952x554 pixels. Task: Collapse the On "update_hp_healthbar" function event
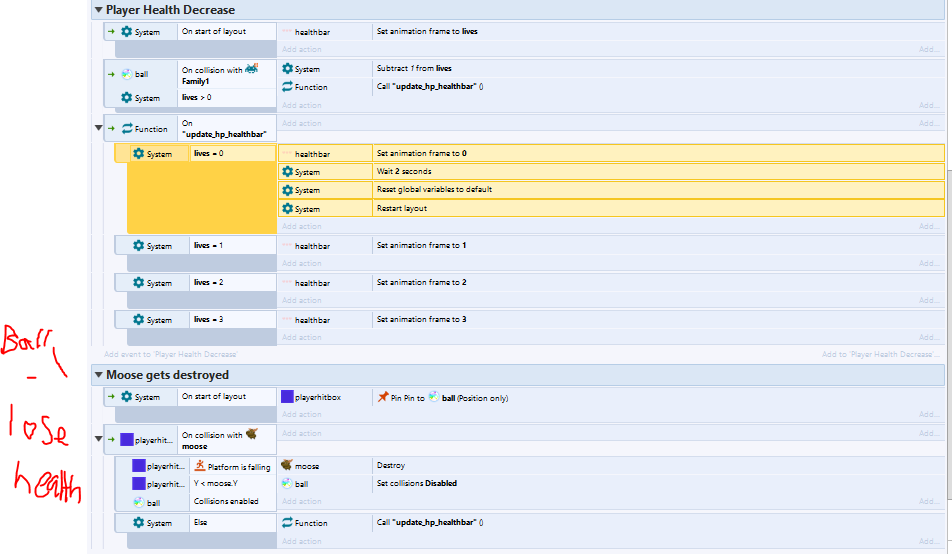[98, 128]
